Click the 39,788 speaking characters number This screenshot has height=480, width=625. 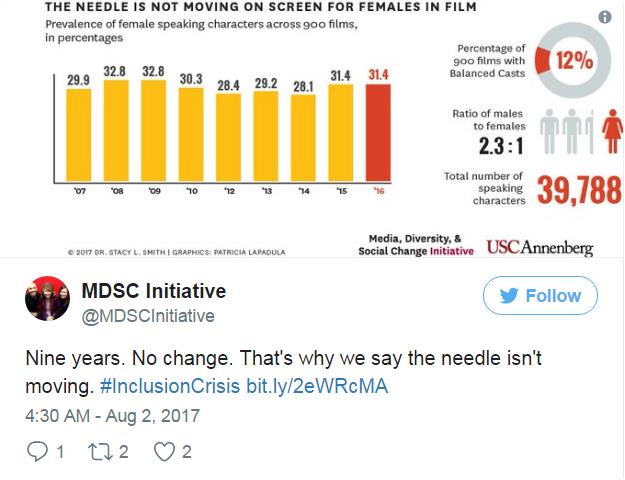579,190
